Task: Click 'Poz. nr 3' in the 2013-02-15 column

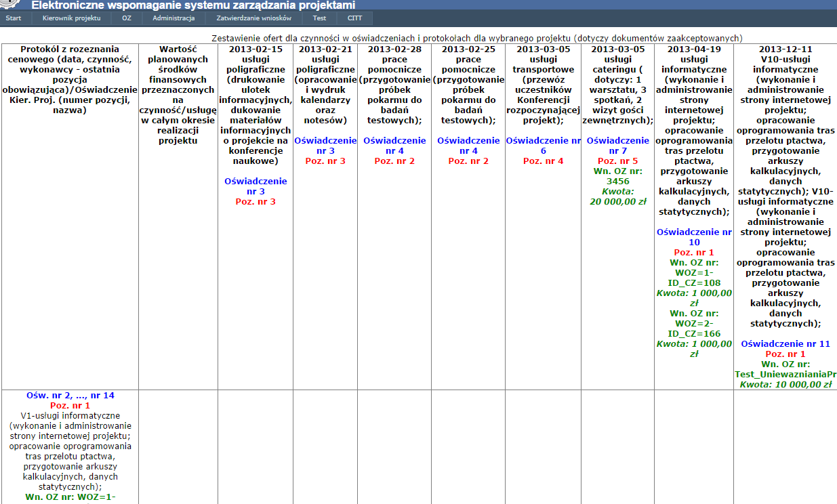Action: point(256,202)
